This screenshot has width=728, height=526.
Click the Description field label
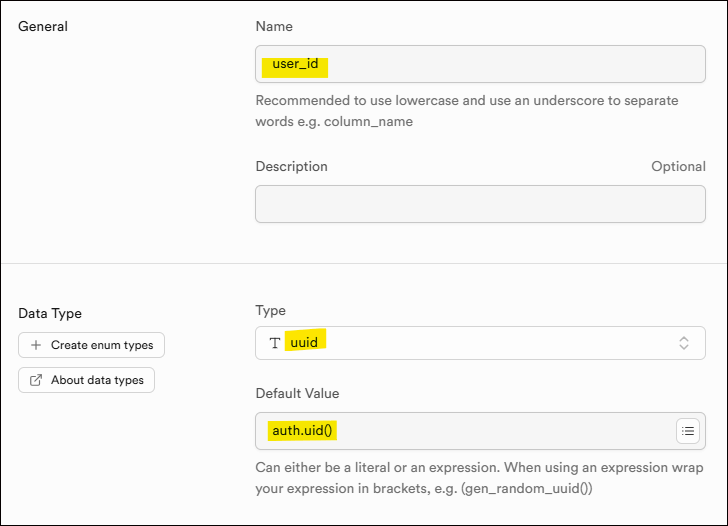pos(291,166)
